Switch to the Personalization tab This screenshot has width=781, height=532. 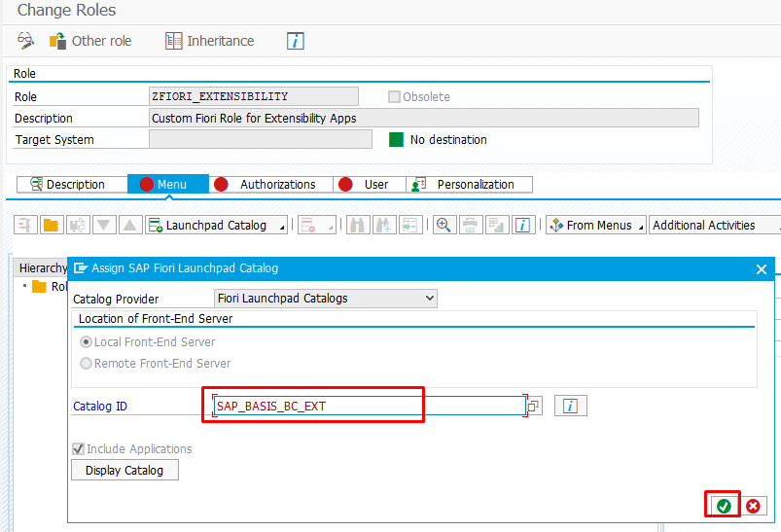tap(469, 185)
